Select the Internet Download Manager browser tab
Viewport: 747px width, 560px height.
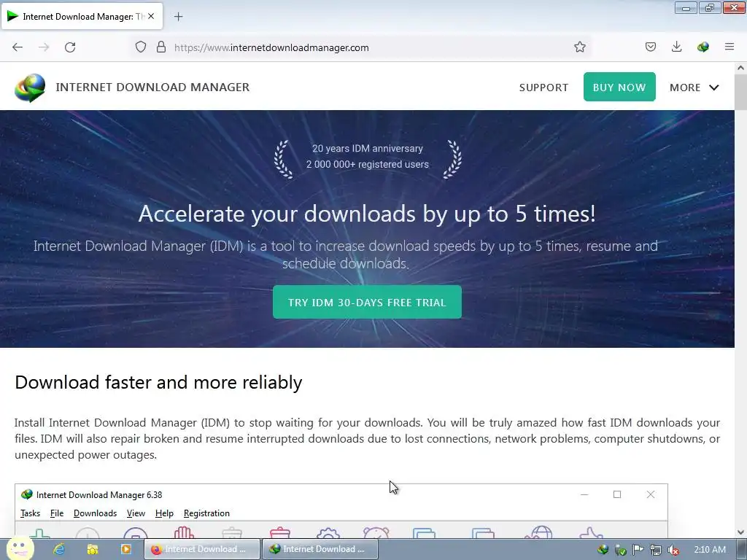click(x=82, y=16)
